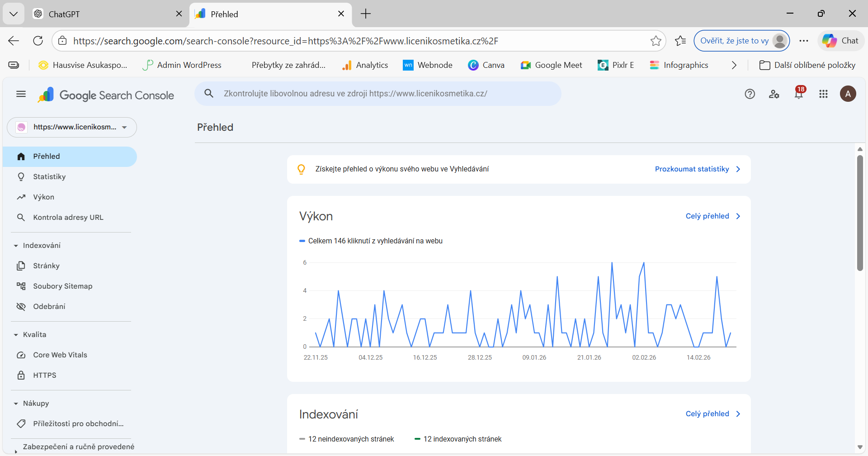Refresh the current page
Image resolution: width=868 pixels, height=456 pixels.
pos(38,41)
